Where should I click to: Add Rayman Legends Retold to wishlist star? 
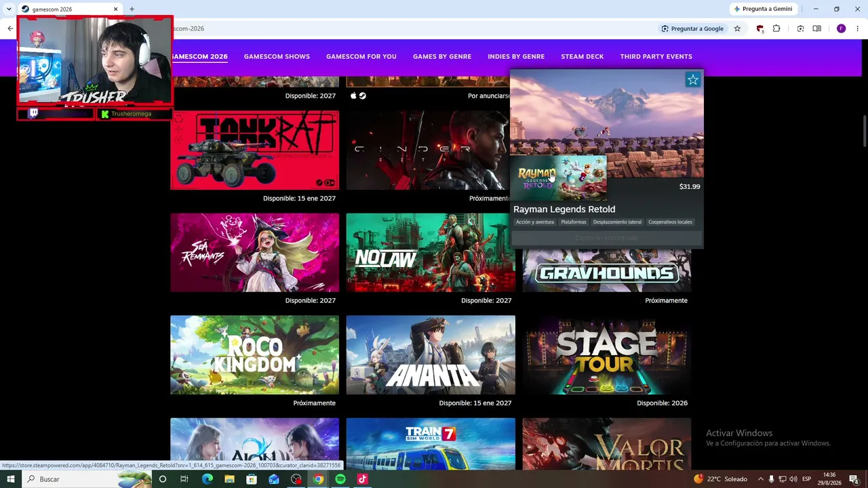pos(693,80)
